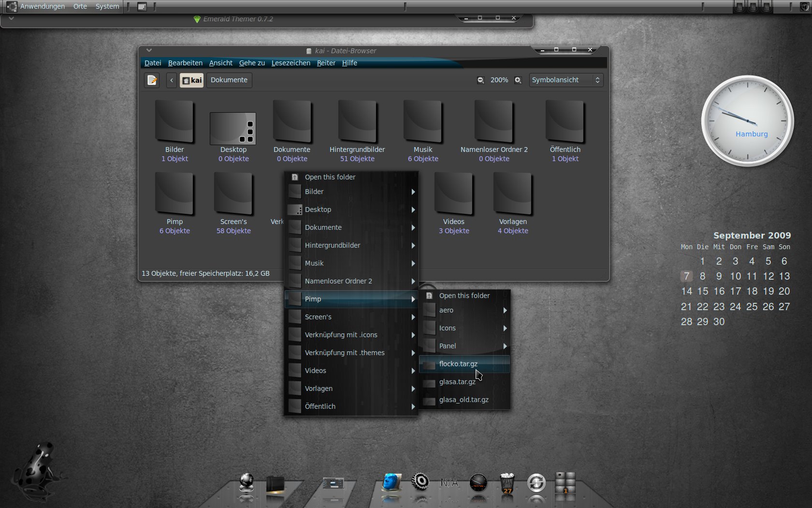Select the Hintergrundbilder folder icon
Viewport: 812px width, 508px height.
[357, 122]
